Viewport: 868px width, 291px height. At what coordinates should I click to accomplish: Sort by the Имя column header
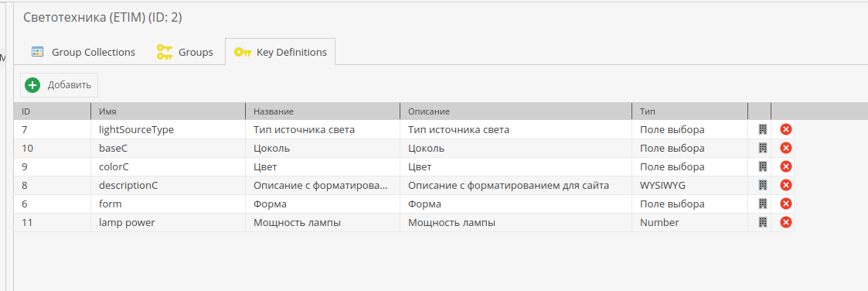click(x=168, y=111)
